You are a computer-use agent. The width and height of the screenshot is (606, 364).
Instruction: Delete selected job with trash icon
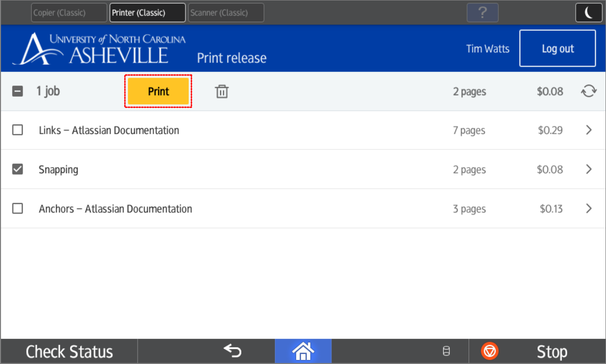point(222,92)
